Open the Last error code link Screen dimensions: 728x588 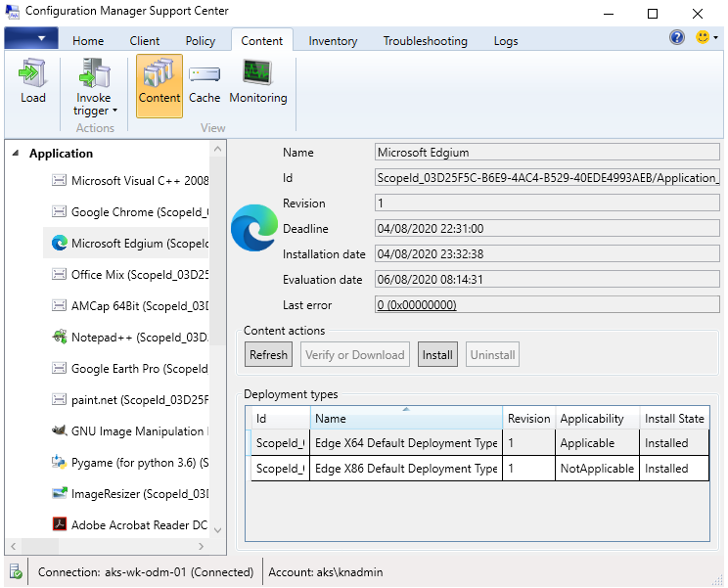[x=416, y=305]
